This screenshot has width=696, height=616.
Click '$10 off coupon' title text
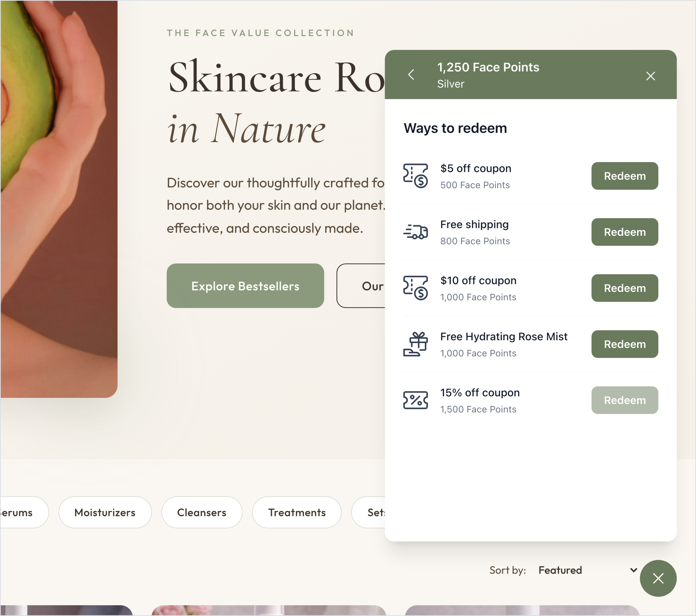[x=478, y=280]
